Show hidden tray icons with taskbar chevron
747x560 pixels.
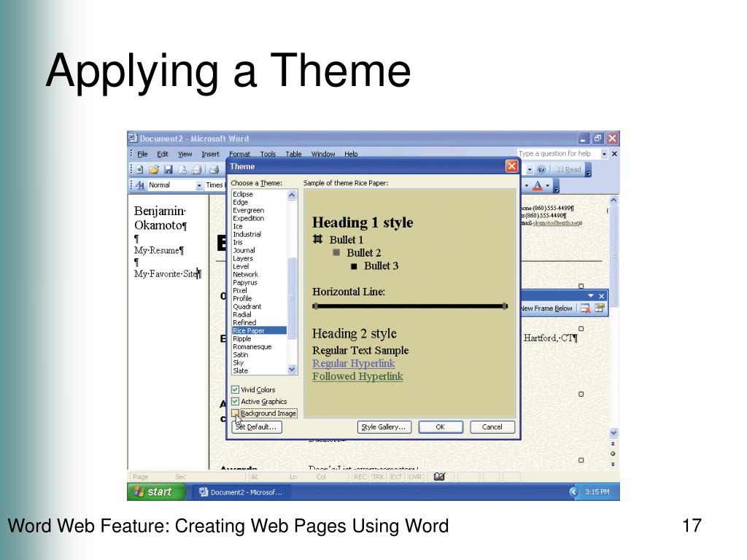[x=574, y=492]
